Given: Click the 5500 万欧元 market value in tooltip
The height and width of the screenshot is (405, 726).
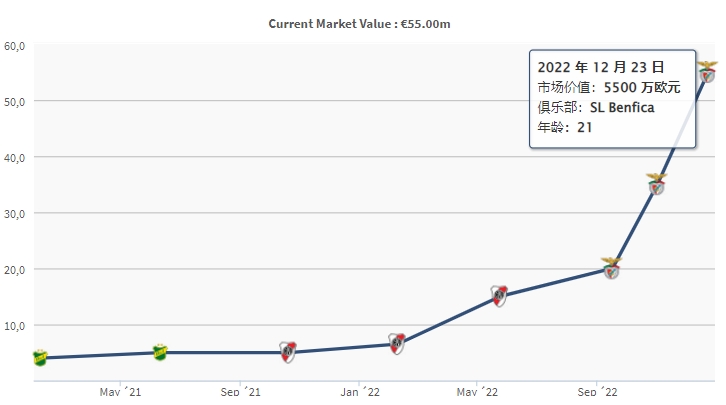Looking at the screenshot, I should pos(642,87).
